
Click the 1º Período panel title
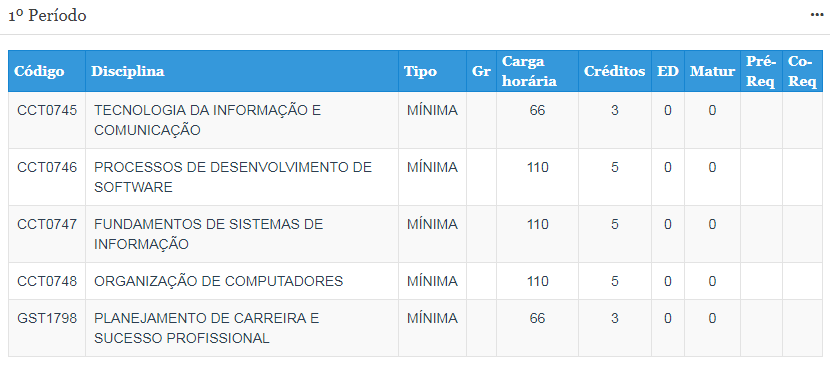coord(47,16)
